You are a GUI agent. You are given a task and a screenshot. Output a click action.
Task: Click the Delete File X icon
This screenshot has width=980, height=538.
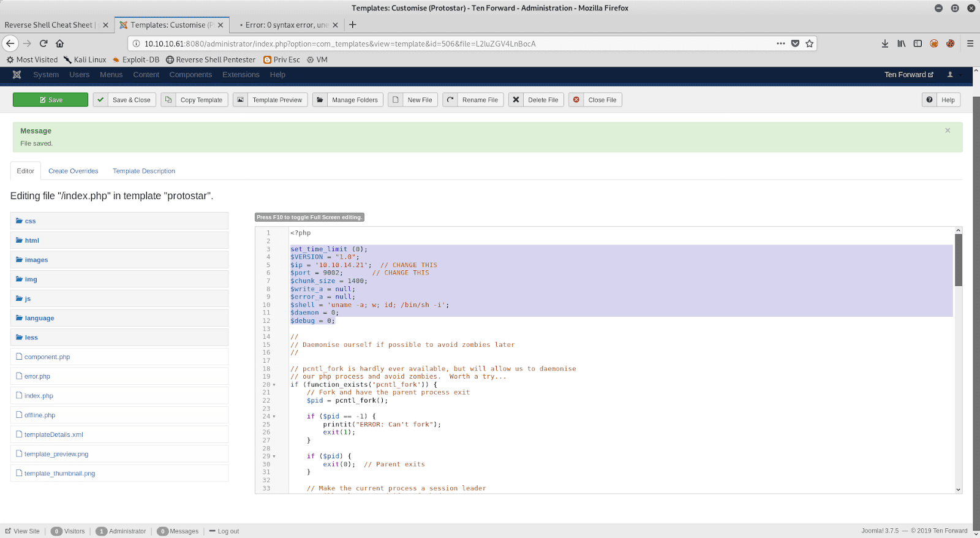pyautogui.click(x=516, y=100)
